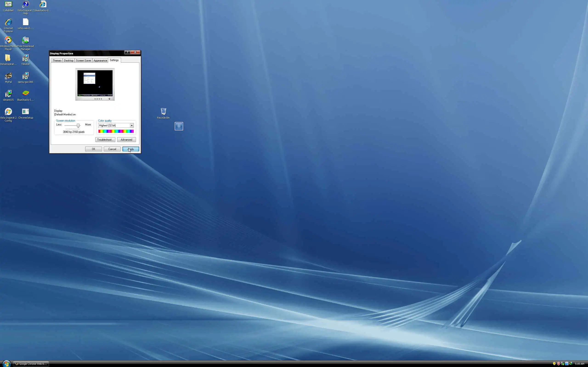The height and width of the screenshot is (367, 588).
Task: Switch to the Screen Saver tab
Action: click(83, 61)
